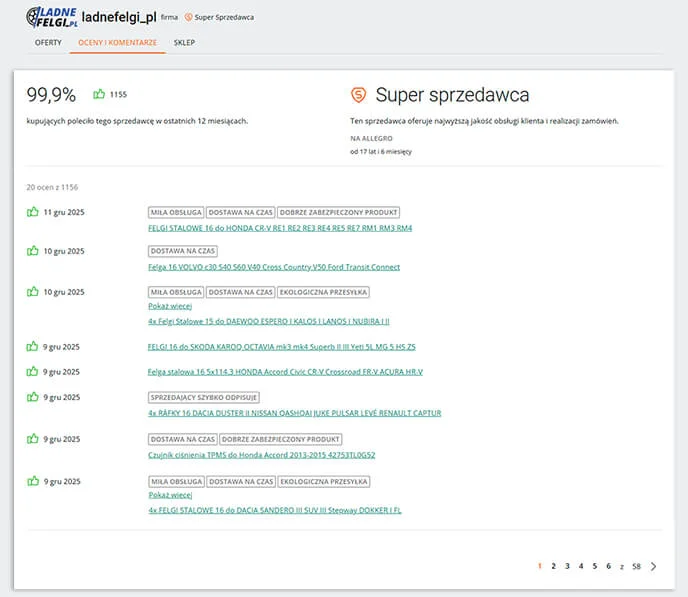Open Felga 16 VOLVO c30 S40 link
Viewport: 688px width, 597px height.
click(274, 267)
